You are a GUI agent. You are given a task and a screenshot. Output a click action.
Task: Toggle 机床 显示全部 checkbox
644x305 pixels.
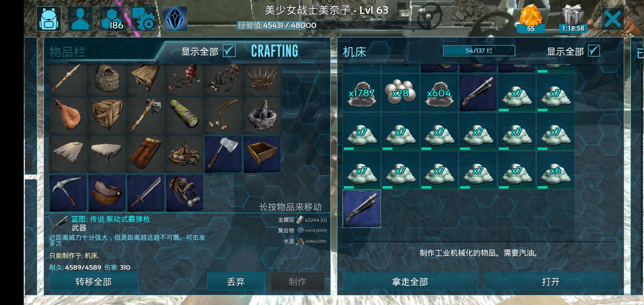click(x=594, y=51)
